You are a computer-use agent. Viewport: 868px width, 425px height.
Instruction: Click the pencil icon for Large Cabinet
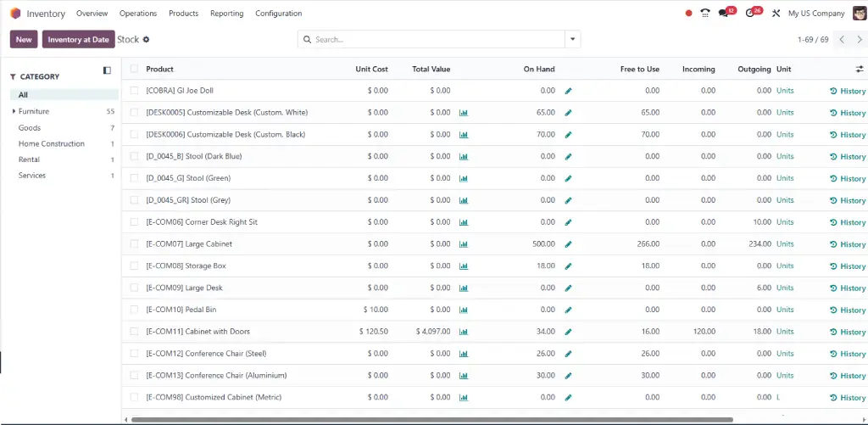(569, 244)
